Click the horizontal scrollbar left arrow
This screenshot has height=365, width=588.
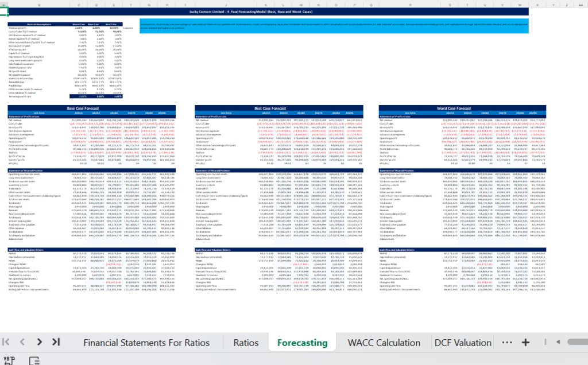click(558, 342)
